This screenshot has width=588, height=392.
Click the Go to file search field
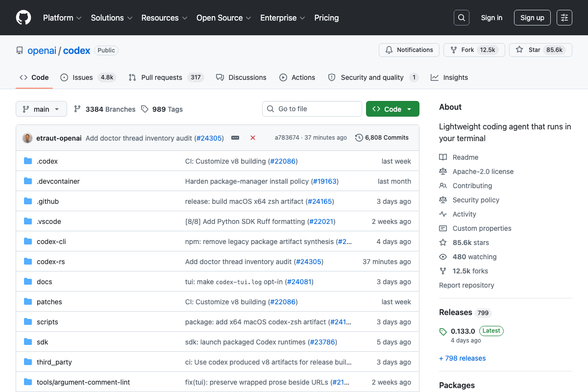coord(312,109)
